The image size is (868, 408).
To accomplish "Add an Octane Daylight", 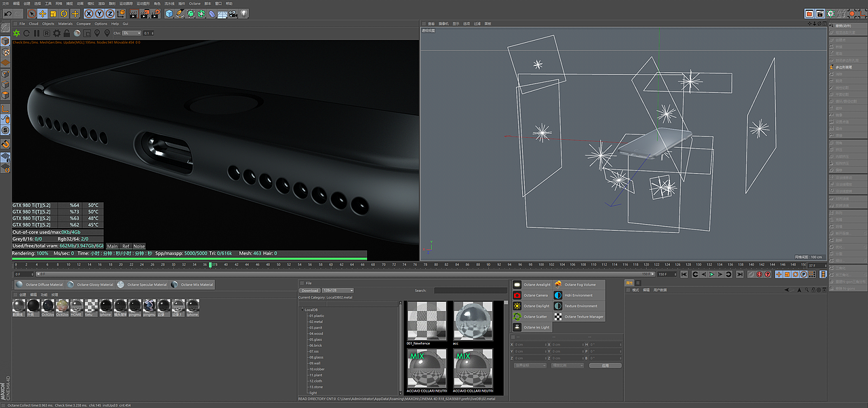I will [532, 306].
